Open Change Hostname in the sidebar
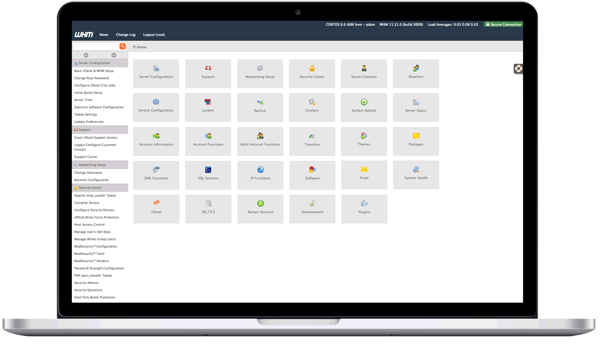This screenshot has width=601, height=364. (x=88, y=173)
